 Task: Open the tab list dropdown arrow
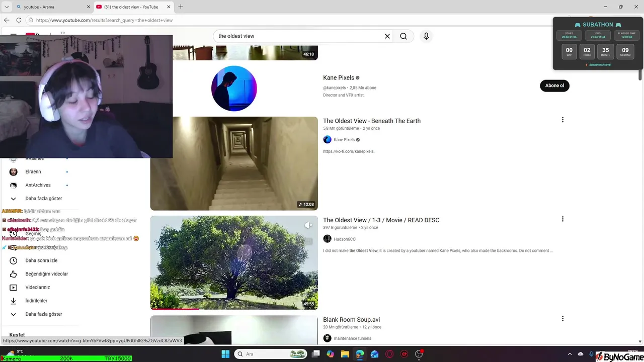pos(6,7)
